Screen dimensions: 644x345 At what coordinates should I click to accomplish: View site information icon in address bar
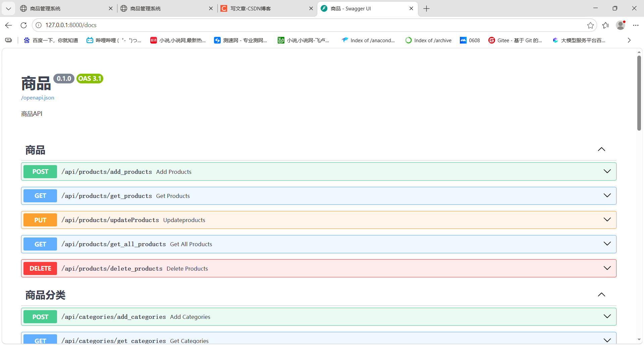tap(39, 25)
